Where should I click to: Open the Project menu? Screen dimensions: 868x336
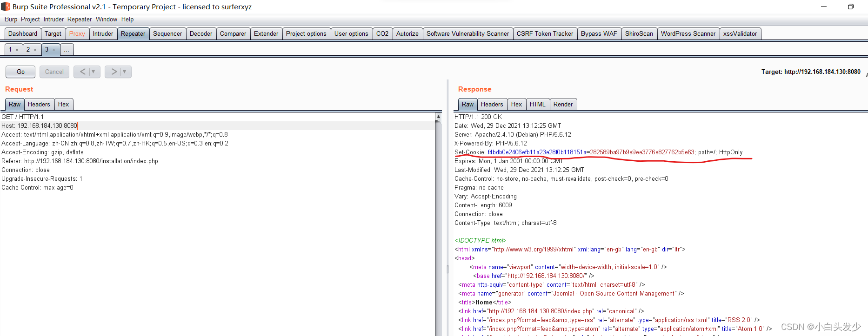(30, 19)
